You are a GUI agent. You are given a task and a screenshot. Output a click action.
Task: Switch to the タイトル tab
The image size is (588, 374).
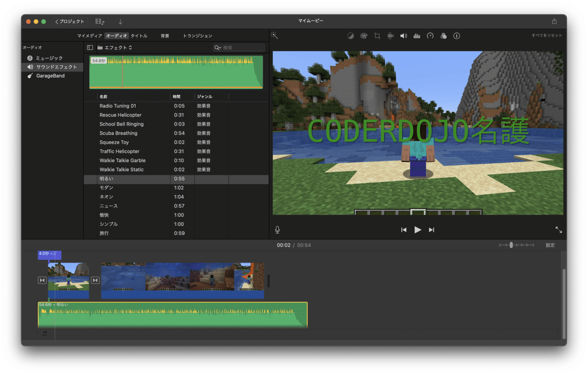tap(139, 36)
